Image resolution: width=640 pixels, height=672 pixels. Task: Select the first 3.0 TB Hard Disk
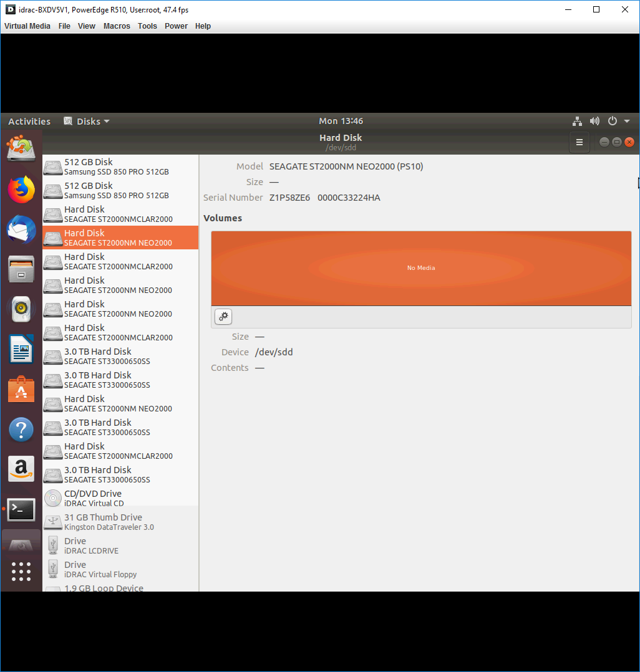[120, 356]
